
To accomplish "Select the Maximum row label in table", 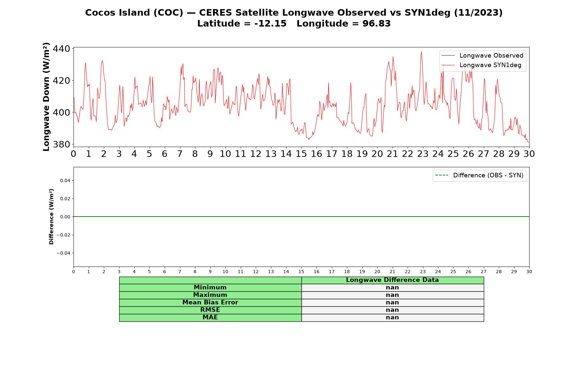I will pyautogui.click(x=210, y=295).
